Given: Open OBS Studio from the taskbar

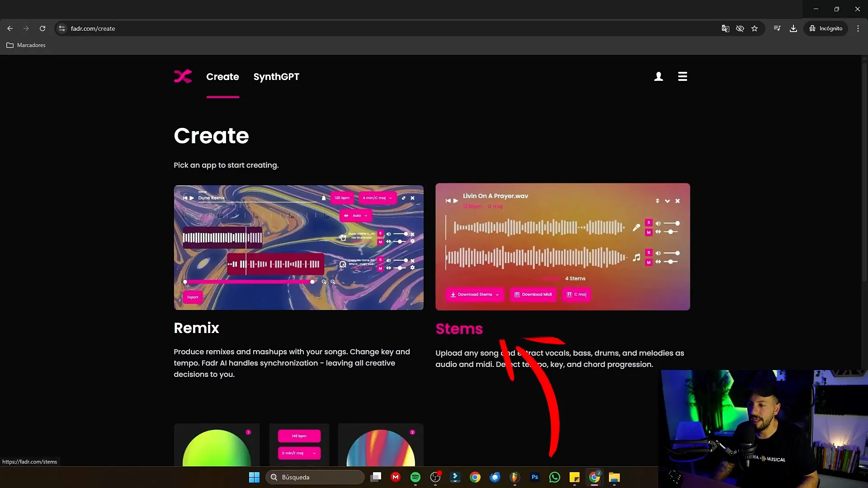Looking at the screenshot, I should point(435,477).
